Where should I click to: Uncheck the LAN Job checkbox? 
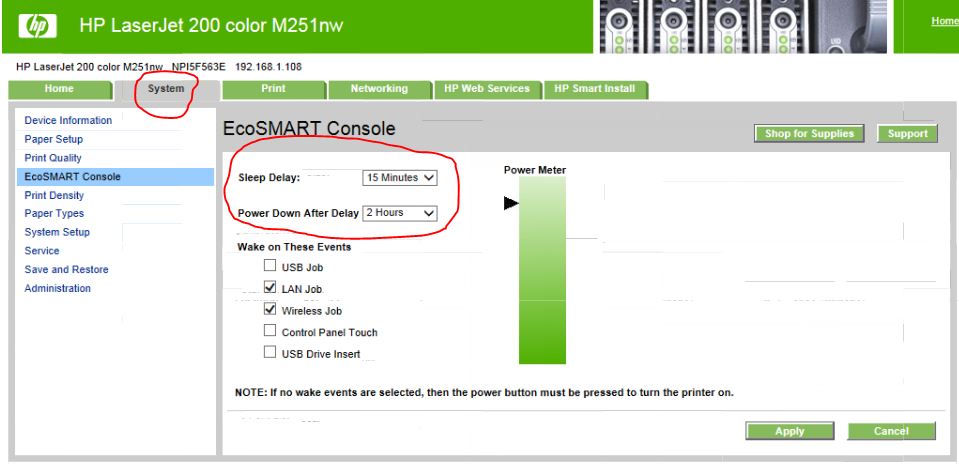tap(270, 287)
